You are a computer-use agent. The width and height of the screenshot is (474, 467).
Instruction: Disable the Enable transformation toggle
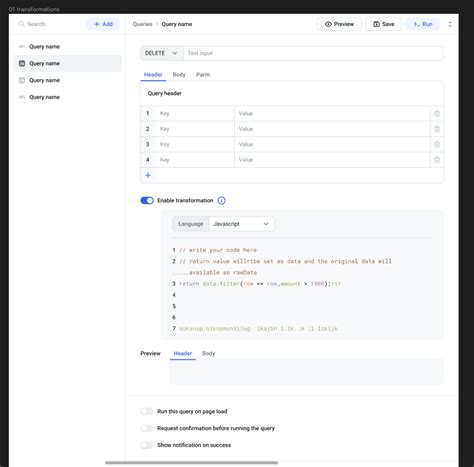(147, 200)
